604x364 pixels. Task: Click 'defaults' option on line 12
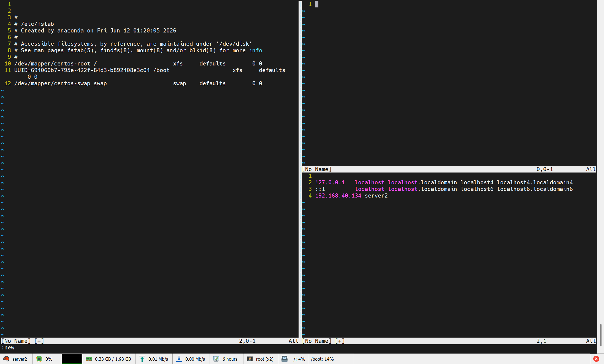point(212,83)
